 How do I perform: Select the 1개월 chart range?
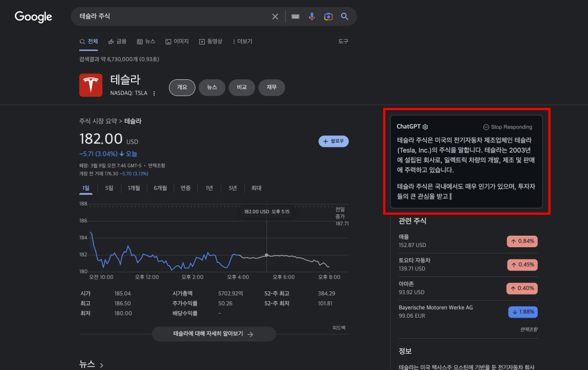pyautogui.click(x=134, y=188)
